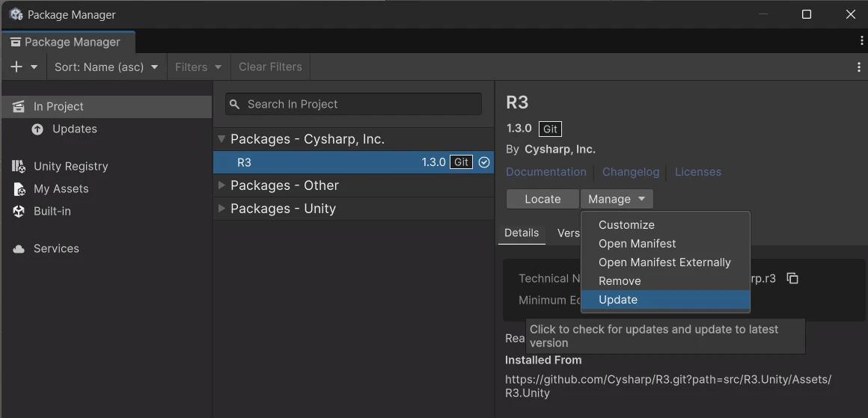Click the Cysharp, Inc. author name
The width and height of the screenshot is (868, 418).
pos(560,150)
